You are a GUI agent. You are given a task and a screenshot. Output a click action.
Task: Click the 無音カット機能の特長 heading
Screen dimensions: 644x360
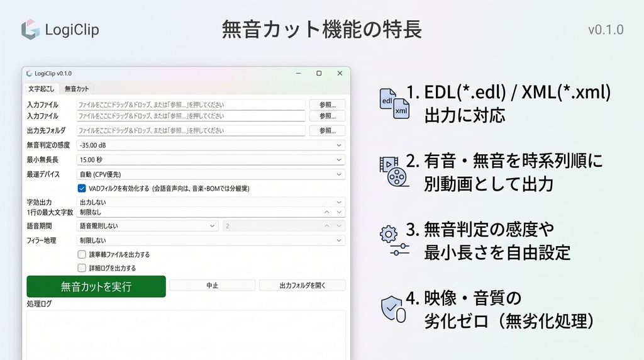(322, 30)
